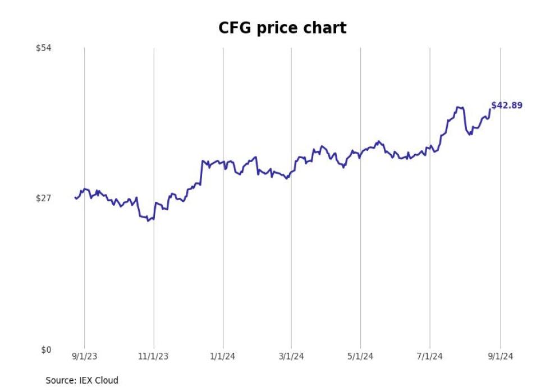
Task: Click the $0 y-axis label
Action: coord(46,349)
